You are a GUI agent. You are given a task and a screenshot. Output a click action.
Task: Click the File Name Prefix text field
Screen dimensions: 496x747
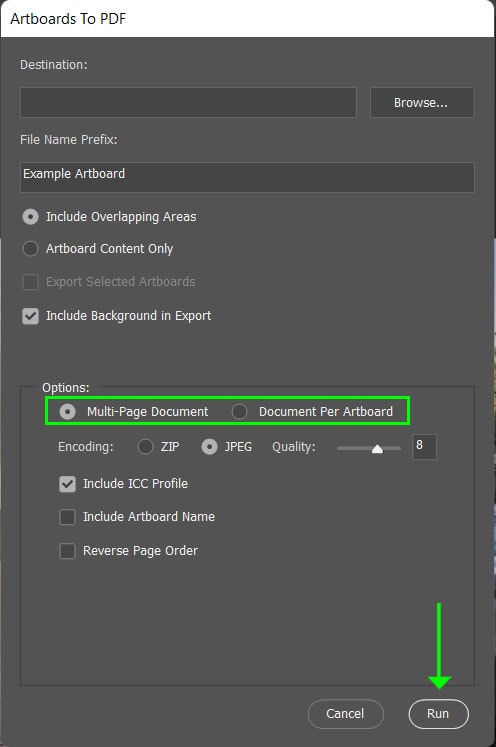247,177
